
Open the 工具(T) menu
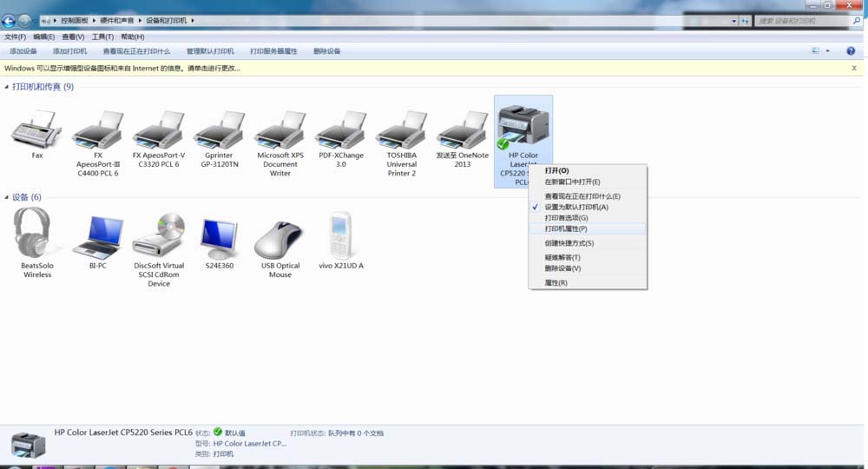coord(102,37)
